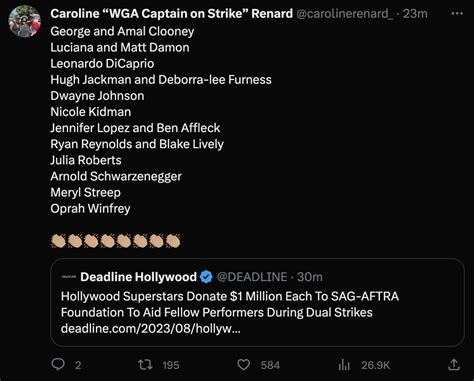Image resolution: width=474 pixels, height=381 pixels.
Task: Click the 26.9K views count
Action: (x=375, y=365)
